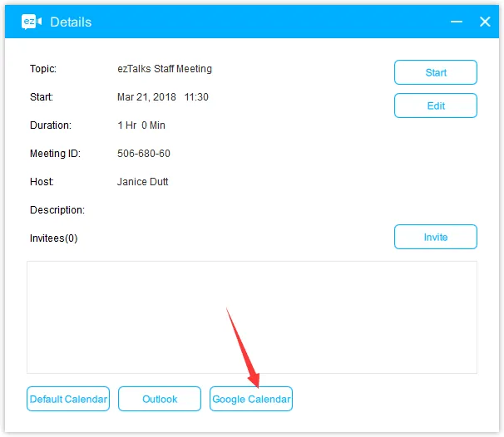The width and height of the screenshot is (504, 437).
Task: Click the Invite button
Action: [436, 237]
